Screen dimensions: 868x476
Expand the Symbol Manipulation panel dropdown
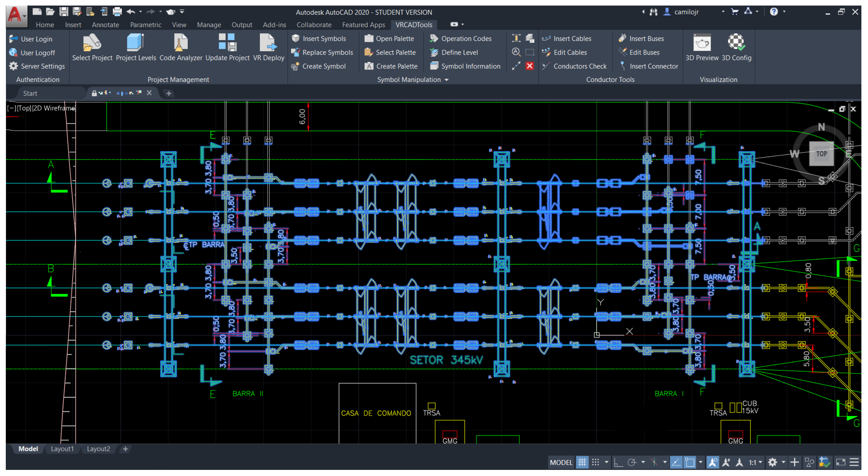tap(447, 80)
